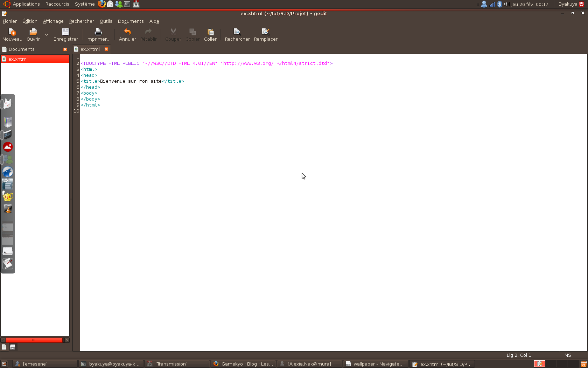The height and width of the screenshot is (368, 588).
Task: Print the document via the Imprimer icon
Action: click(x=98, y=32)
